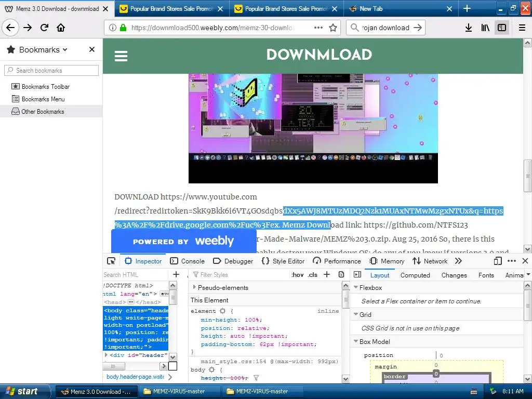The height and width of the screenshot is (399, 532).
Task: Expand the collapsed head element badge
Action: (130, 302)
